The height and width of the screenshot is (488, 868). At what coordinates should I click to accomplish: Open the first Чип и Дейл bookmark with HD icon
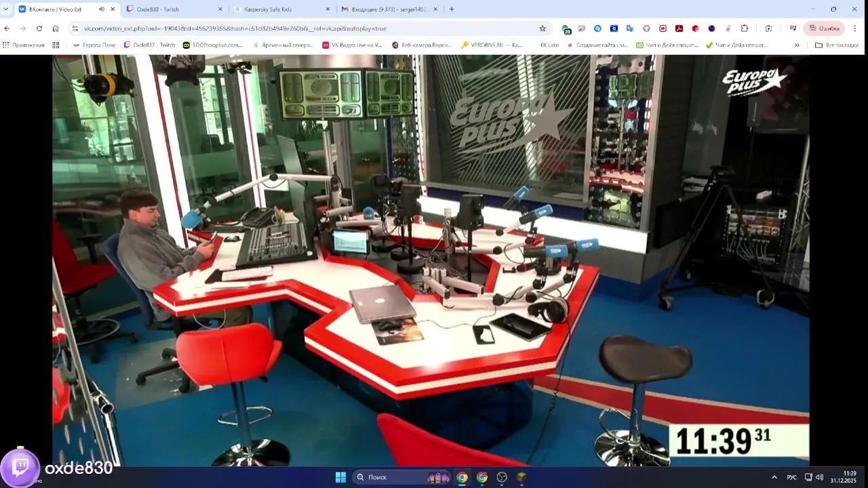coord(667,45)
